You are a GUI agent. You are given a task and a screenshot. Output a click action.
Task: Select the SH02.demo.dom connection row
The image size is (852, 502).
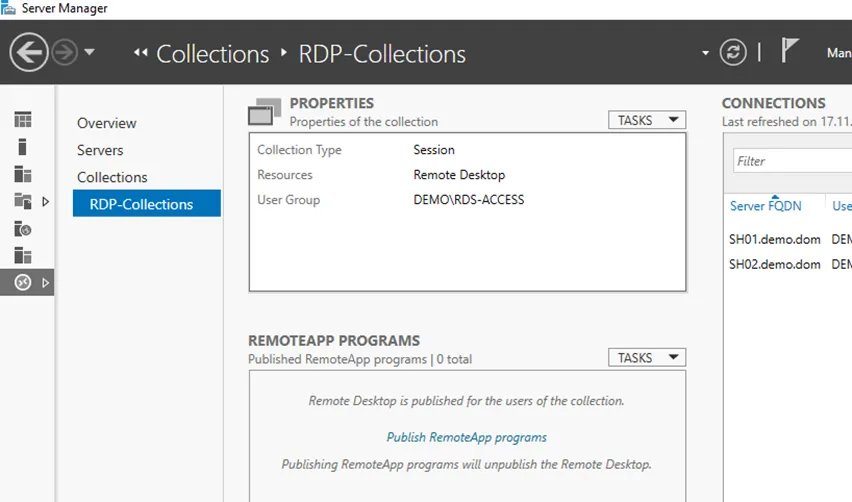790,265
